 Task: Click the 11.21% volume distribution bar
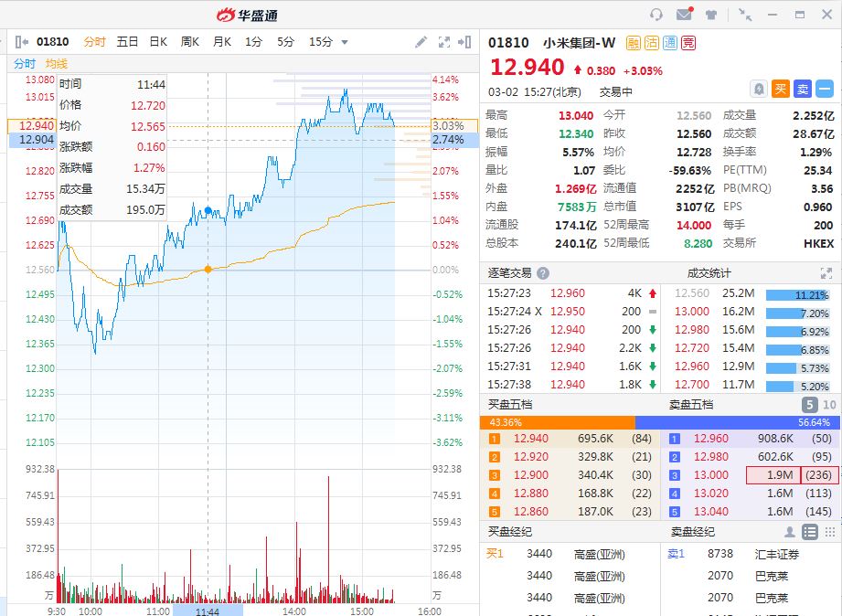[x=798, y=295]
